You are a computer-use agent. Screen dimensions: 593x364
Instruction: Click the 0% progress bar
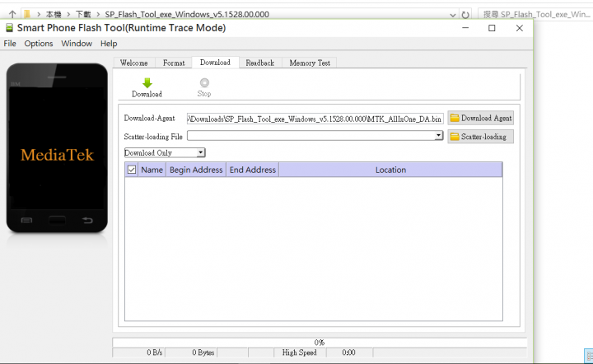(320, 343)
